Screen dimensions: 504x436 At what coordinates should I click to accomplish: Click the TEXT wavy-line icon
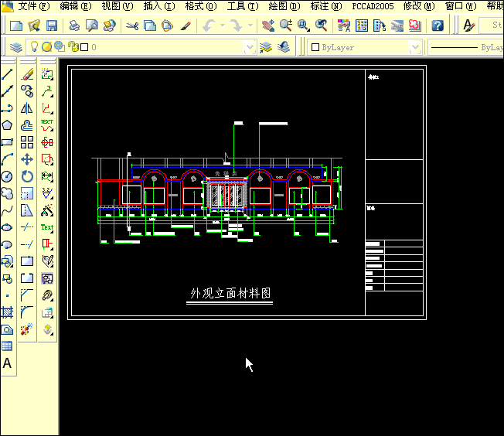(47, 125)
